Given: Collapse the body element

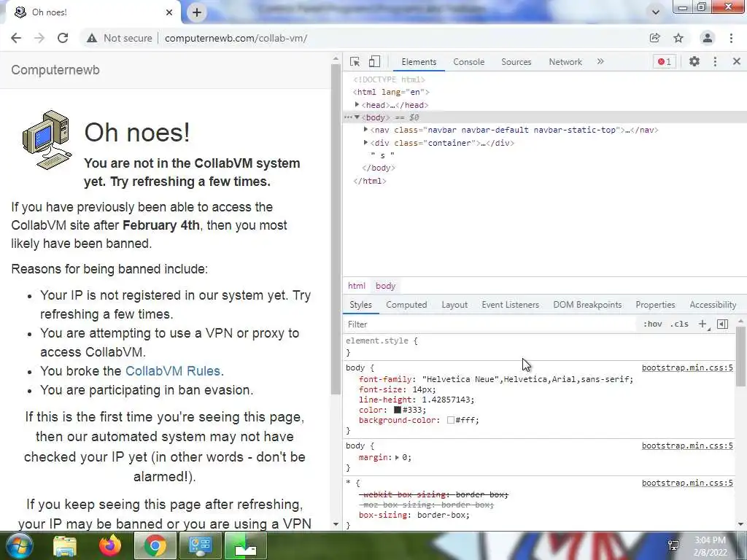Looking at the screenshot, I should pos(357,117).
